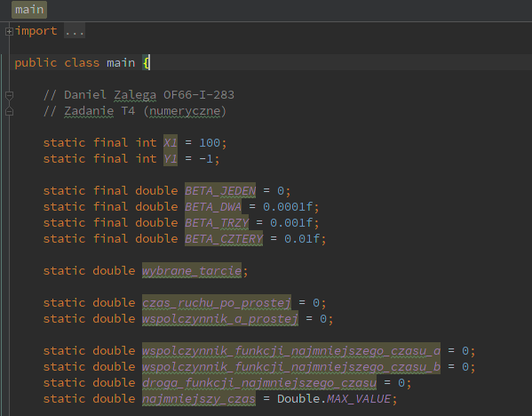
Task: Click the wybrane_tarcie variable
Action: point(192,270)
